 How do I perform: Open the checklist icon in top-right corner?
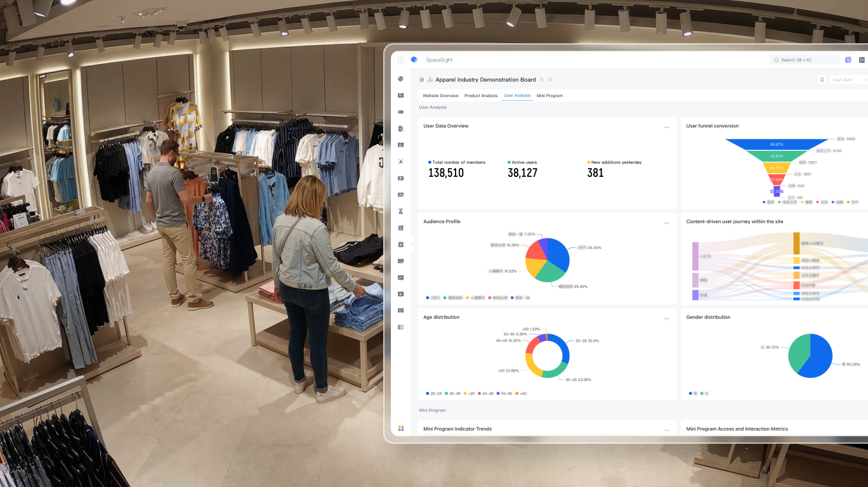pos(862,60)
